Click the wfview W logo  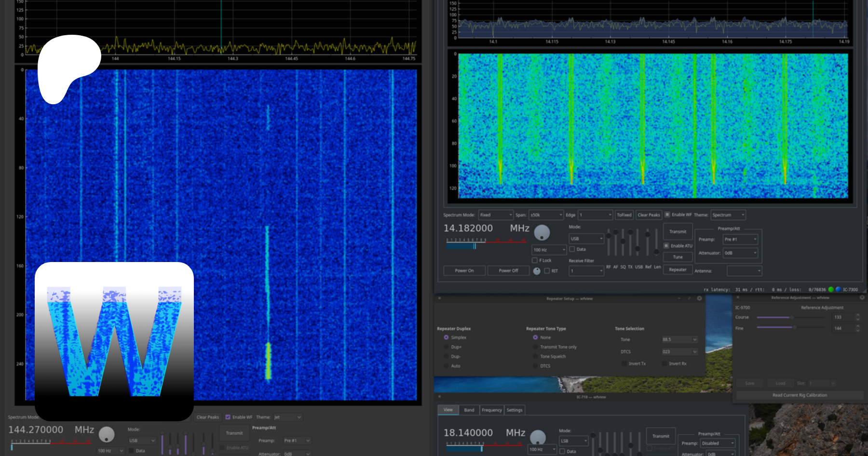pyautogui.click(x=114, y=341)
